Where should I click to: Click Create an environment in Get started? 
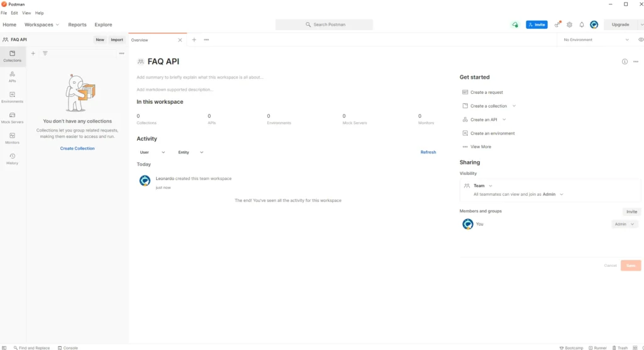pos(488,133)
